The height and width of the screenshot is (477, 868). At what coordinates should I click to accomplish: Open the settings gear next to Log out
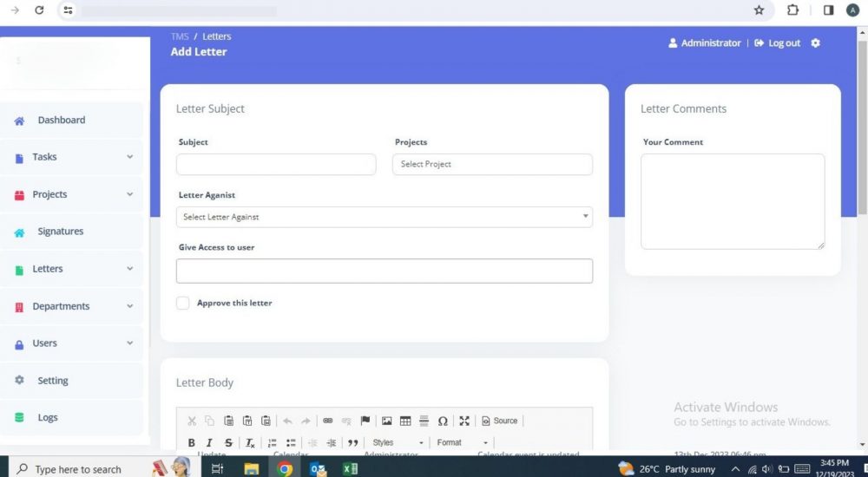[815, 43]
